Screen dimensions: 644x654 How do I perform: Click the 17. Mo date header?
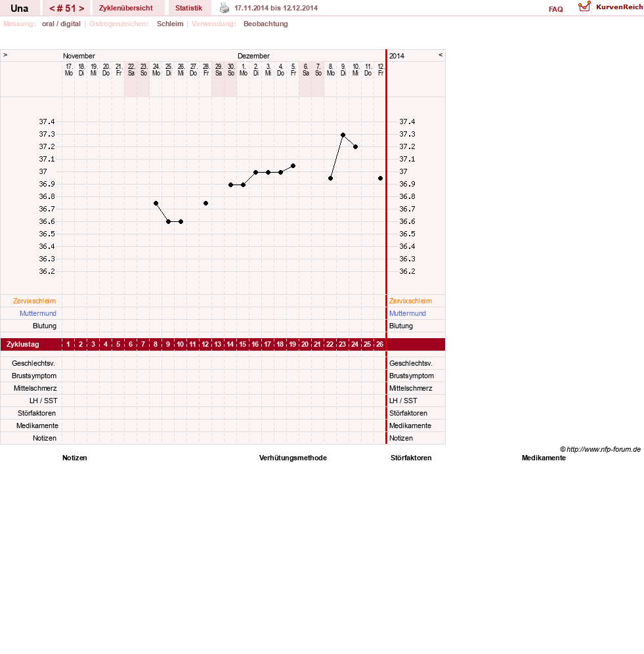coord(69,70)
